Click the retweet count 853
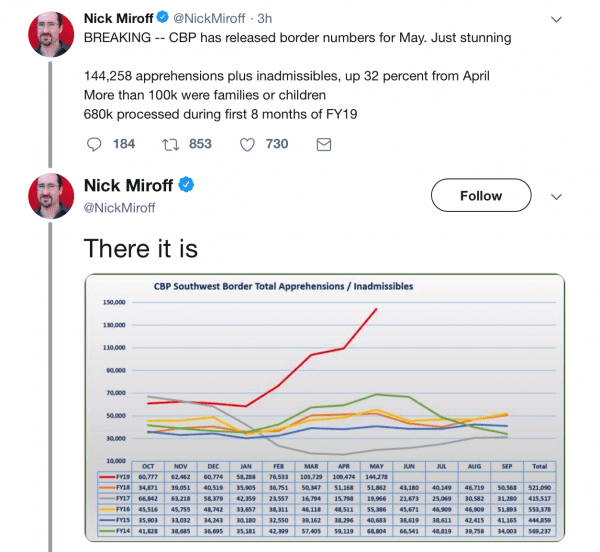The height and width of the screenshot is (552, 600). (200, 144)
